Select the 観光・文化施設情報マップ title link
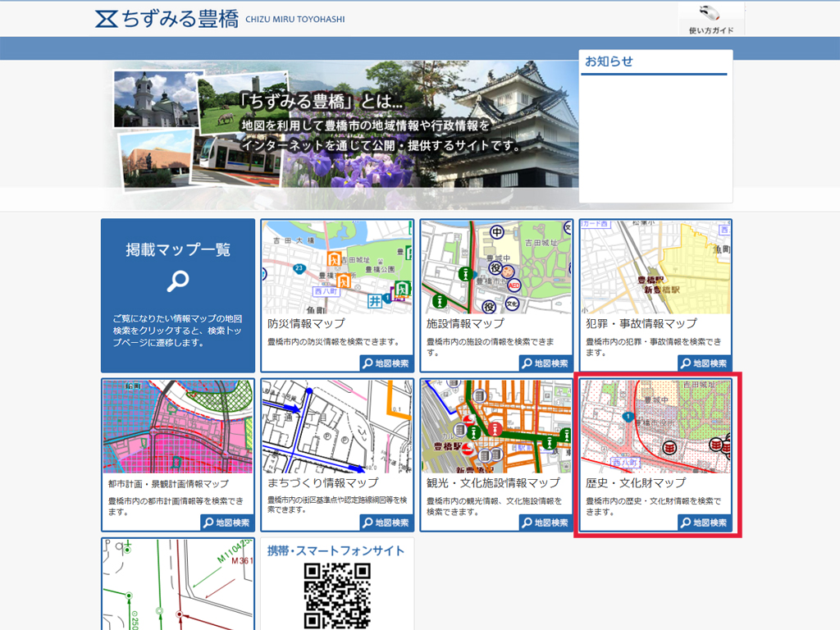840x630 pixels. 493,483
